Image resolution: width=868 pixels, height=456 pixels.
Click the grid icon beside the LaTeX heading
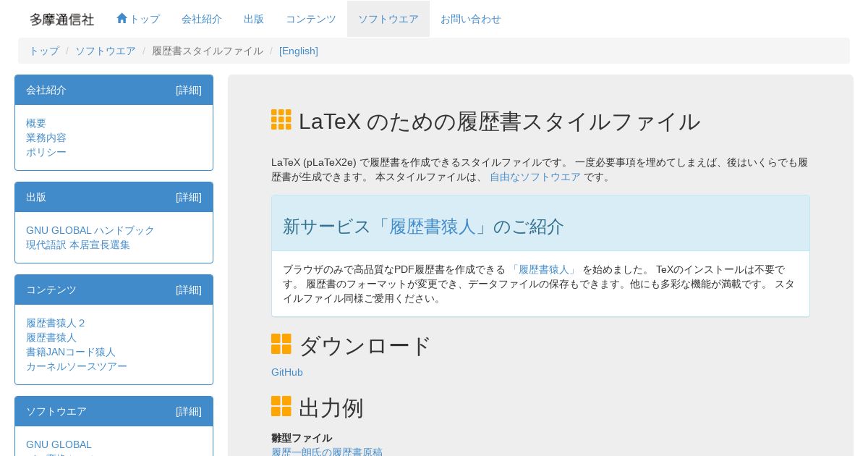[281, 119]
